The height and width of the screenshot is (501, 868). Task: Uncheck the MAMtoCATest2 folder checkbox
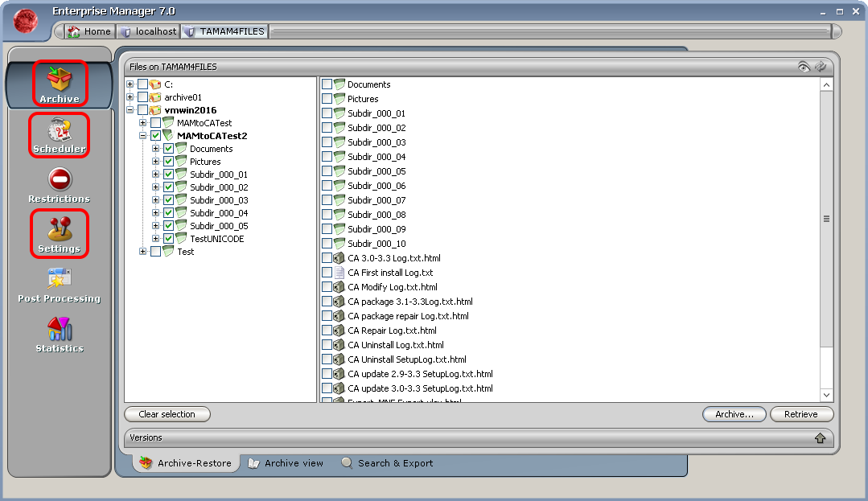pyautogui.click(x=155, y=136)
